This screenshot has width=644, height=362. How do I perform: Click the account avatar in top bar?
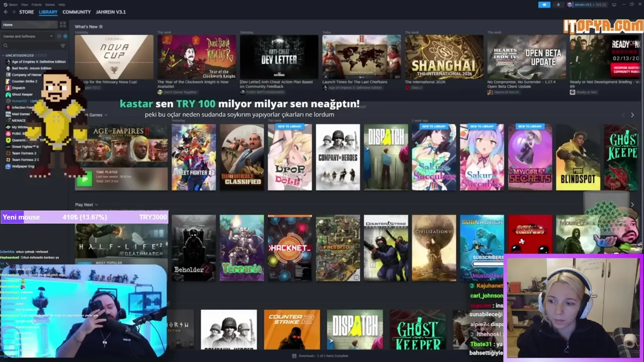(570, 5)
